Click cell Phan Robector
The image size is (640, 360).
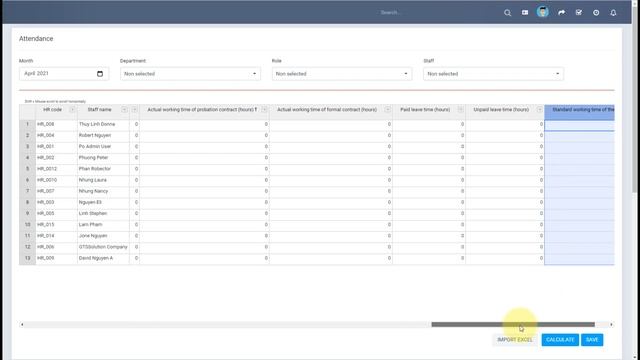point(103,169)
